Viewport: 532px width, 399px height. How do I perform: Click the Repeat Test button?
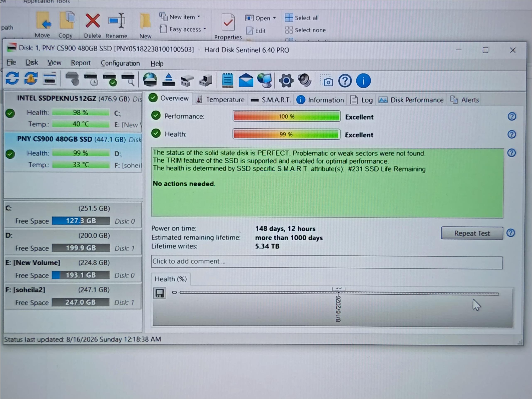coord(472,233)
